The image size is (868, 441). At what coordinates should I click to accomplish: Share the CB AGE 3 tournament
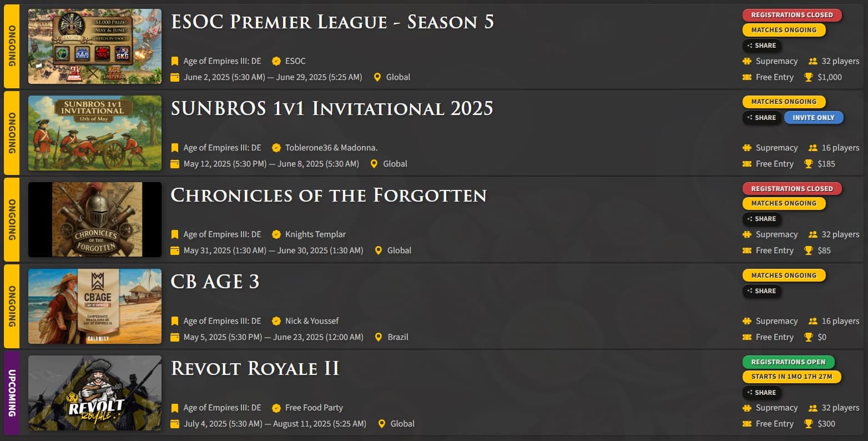pos(762,291)
